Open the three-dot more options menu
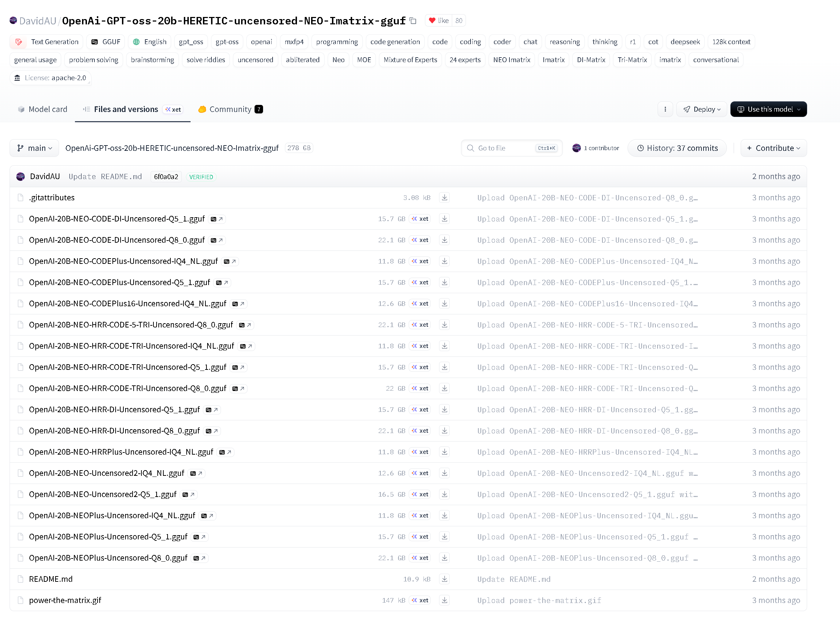 tap(665, 110)
